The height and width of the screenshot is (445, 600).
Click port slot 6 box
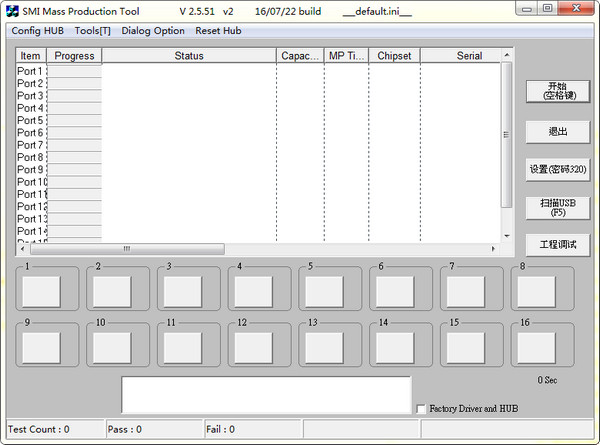tap(394, 290)
